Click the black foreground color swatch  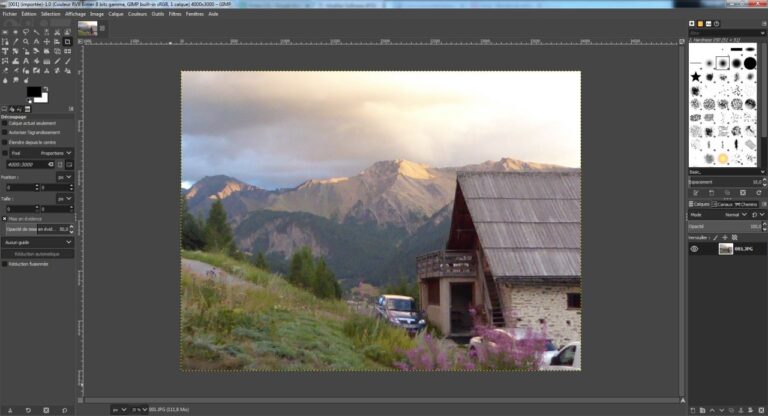(32, 91)
